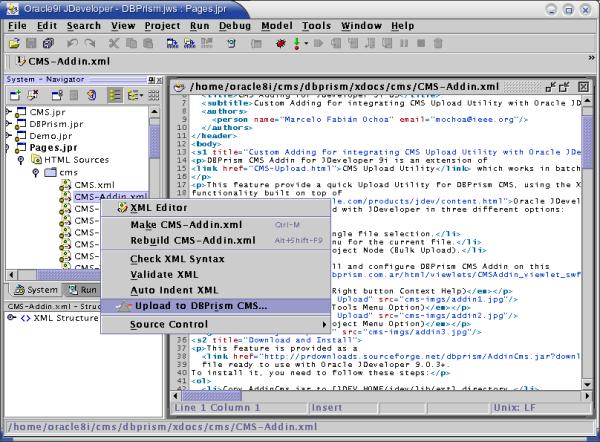Open the Navigator sort options dropdown icon

point(135,95)
